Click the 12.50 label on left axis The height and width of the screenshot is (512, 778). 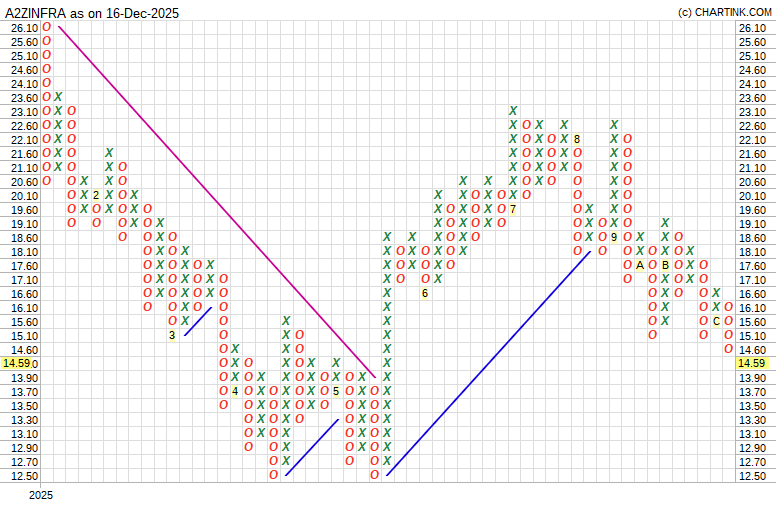tap(24, 475)
